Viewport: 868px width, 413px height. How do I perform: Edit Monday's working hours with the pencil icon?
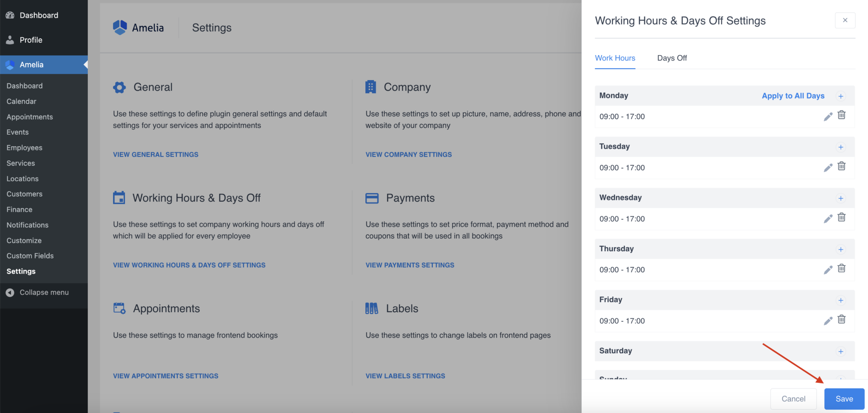[828, 116]
